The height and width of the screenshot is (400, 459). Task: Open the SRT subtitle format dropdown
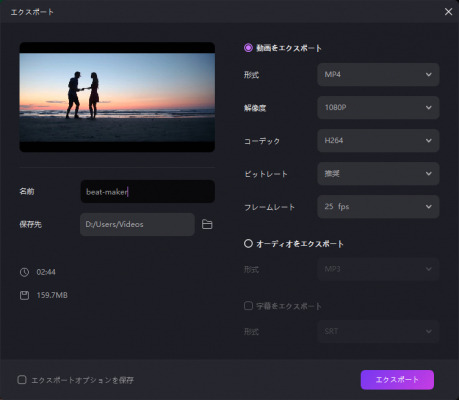click(378, 331)
